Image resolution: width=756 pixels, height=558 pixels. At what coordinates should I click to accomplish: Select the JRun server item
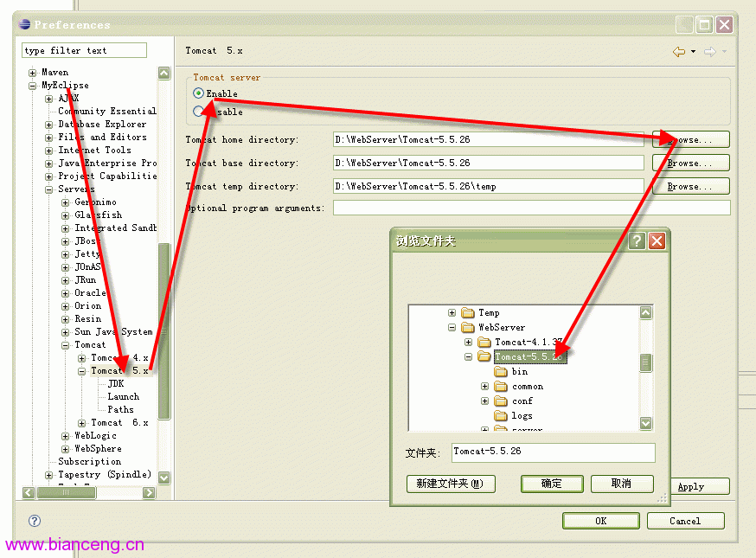pos(86,279)
